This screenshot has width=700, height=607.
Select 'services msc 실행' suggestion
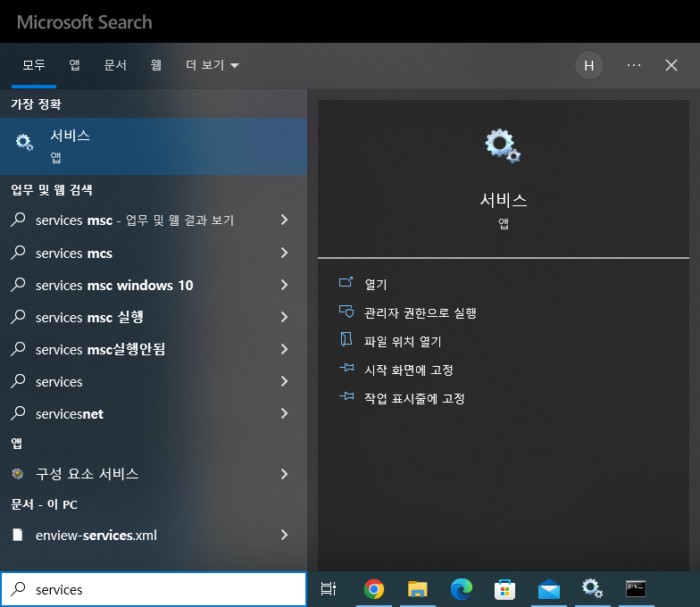[x=154, y=318]
